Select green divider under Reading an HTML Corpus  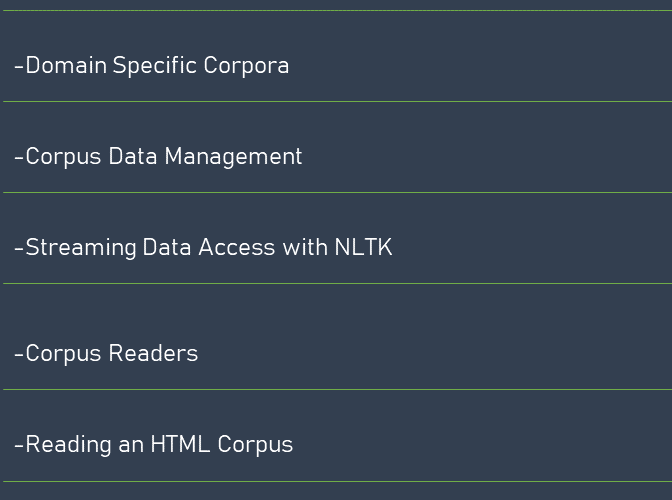tap(338, 482)
